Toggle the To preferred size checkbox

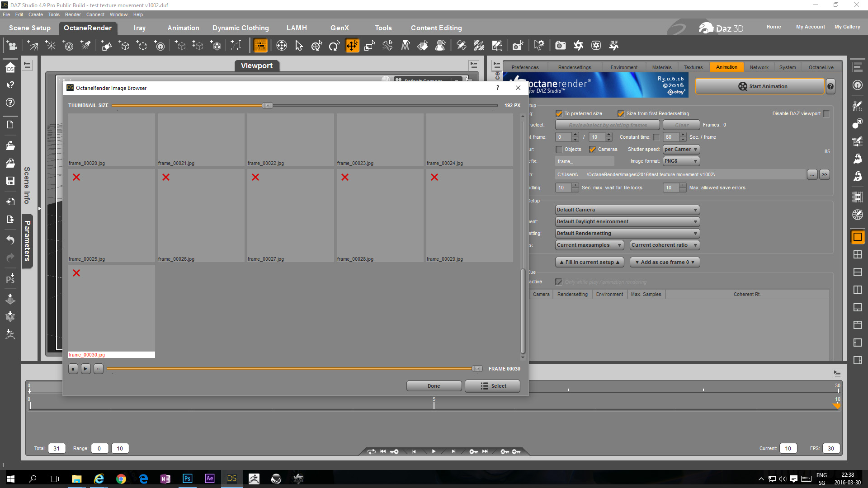pos(559,113)
